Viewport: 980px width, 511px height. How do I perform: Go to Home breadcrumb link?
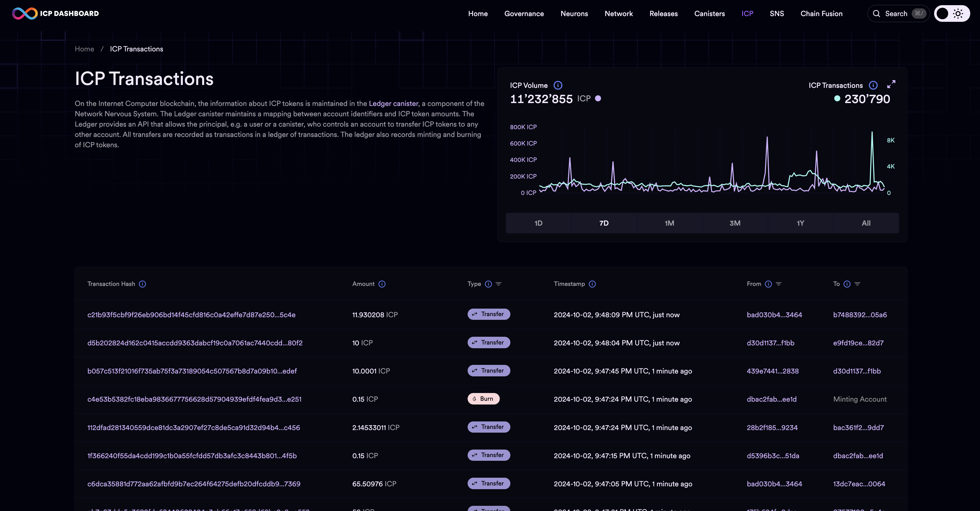[x=84, y=49]
